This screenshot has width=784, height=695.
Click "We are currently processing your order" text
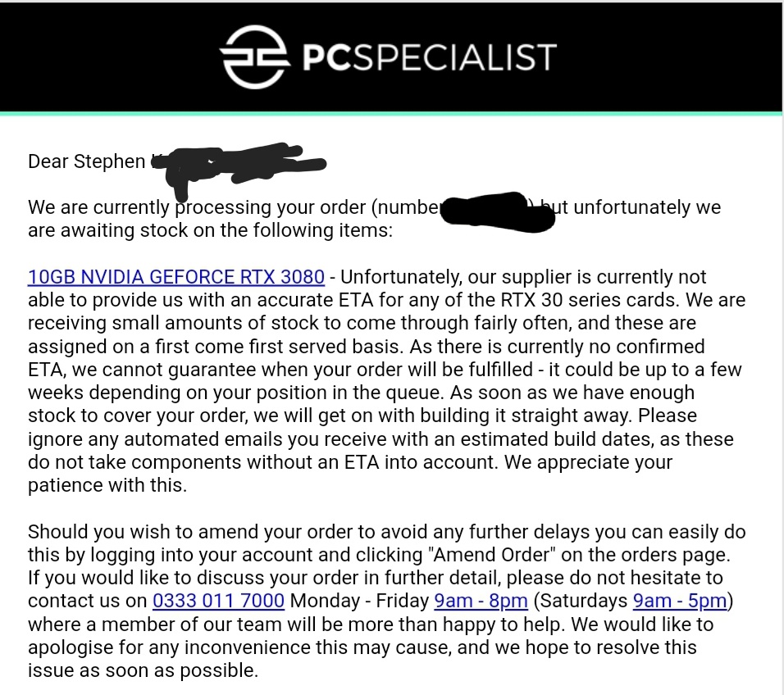point(197,207)
